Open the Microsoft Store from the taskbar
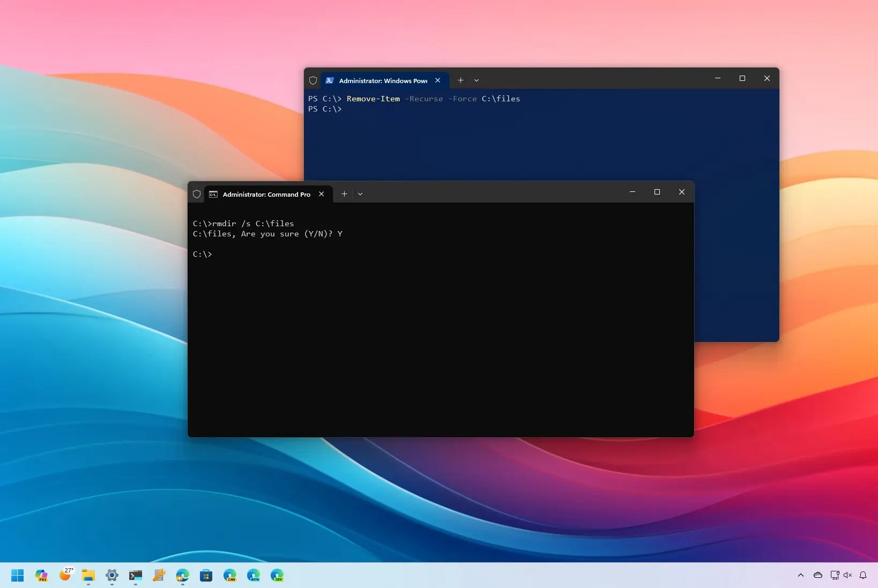The width and height of the screenshot is (878, 588). coord(206,576)
